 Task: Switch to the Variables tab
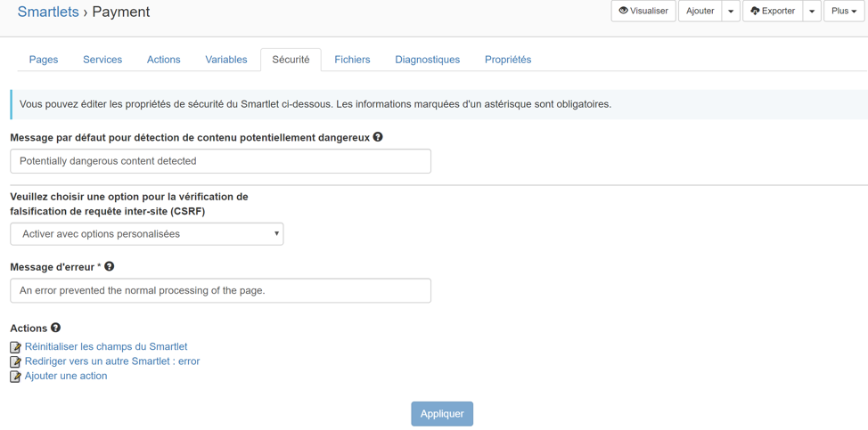click(225, 60)
